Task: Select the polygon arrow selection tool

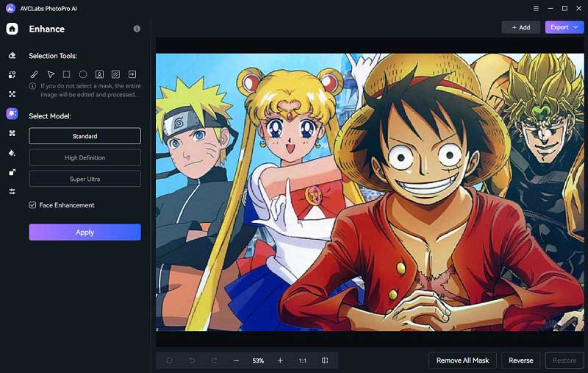Action: pyautogui.click(x=51, y=74)
